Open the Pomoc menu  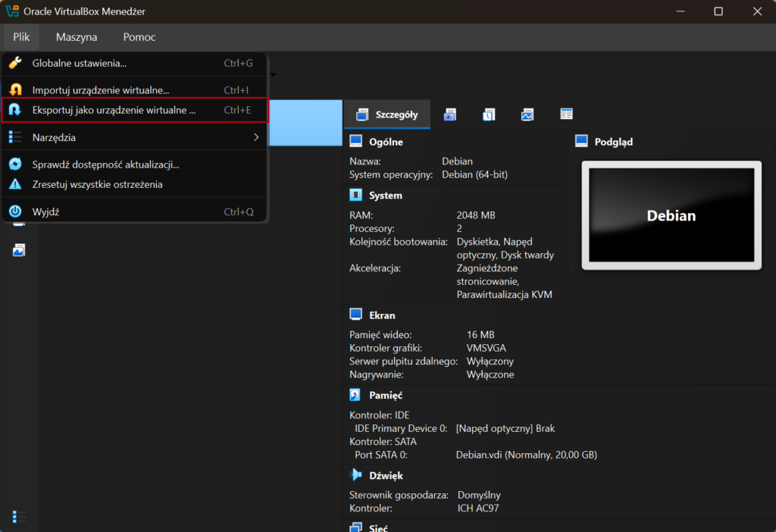pyautogui.click(x=139, y=37)
